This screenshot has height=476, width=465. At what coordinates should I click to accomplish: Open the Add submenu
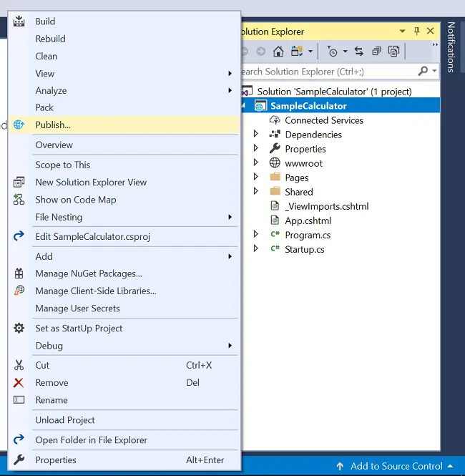click(124, 256)
